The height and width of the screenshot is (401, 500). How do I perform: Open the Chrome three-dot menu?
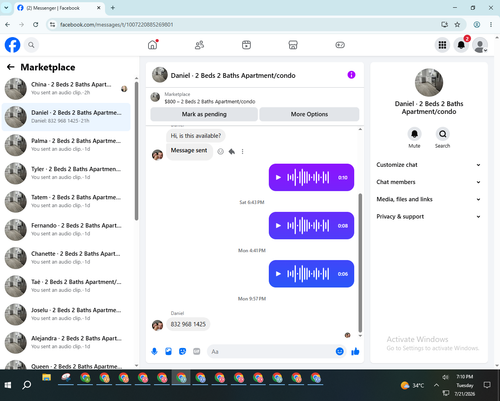click(x=491, y=24)
